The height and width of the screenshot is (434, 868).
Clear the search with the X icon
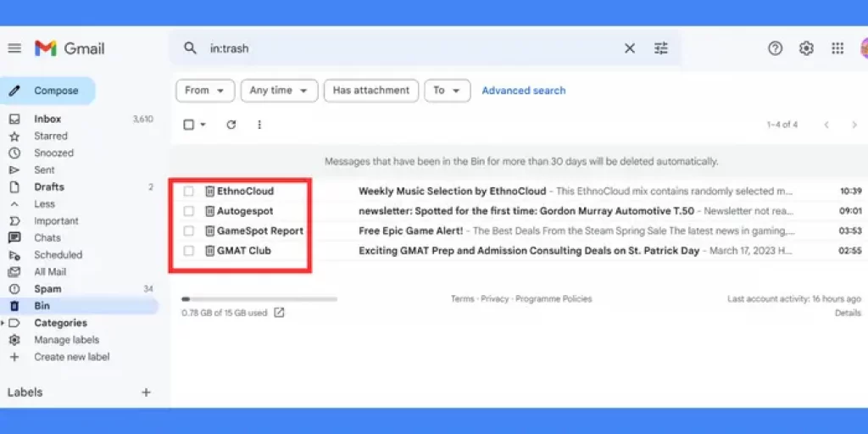(x=630, y=48)
